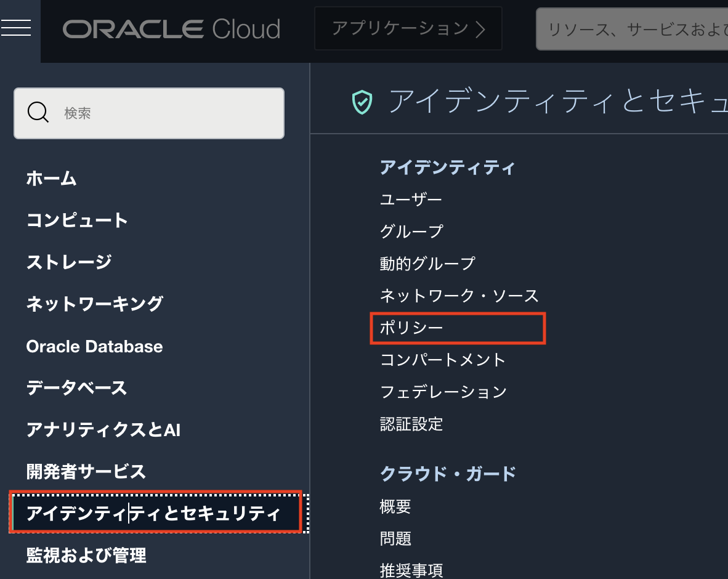
Task: Select アナリティクスとAI menu item
Action: 103,430
